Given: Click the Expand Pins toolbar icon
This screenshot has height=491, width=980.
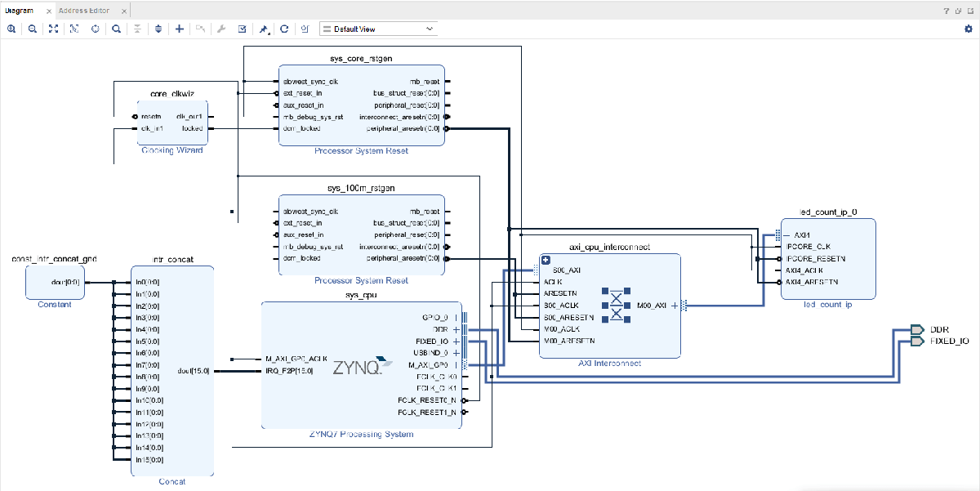Looking at the screenshot, I should [x=158, y=29].
